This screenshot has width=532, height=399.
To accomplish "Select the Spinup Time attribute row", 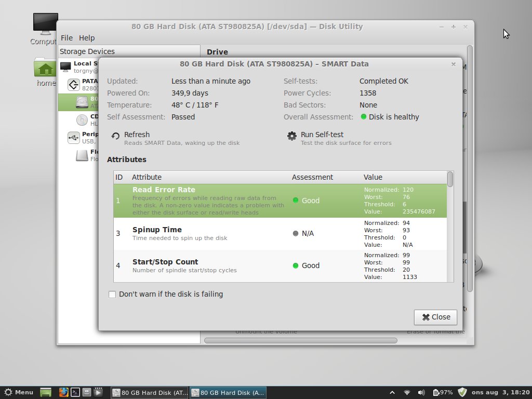I will point(280,234).
